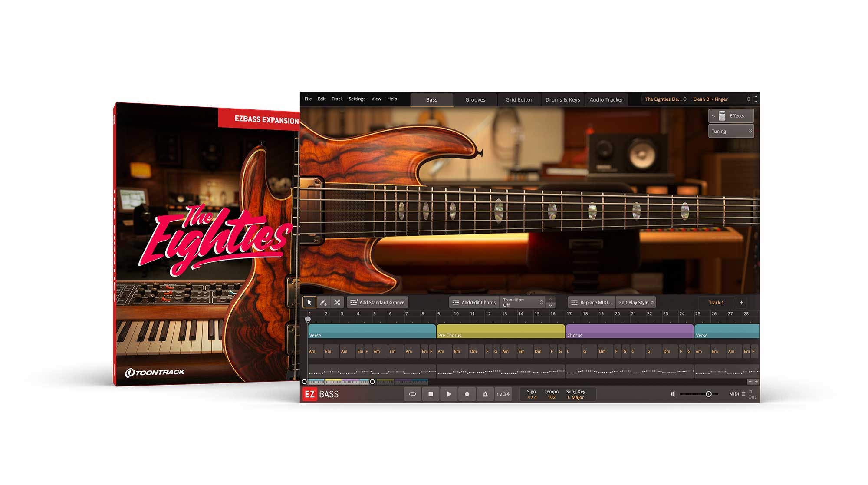Switch to the Bass tab

pos(431,99)
